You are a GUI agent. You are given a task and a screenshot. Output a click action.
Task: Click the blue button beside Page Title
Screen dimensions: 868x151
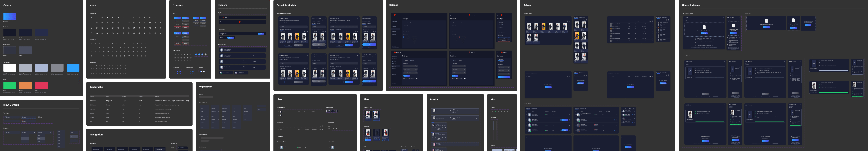261,34
